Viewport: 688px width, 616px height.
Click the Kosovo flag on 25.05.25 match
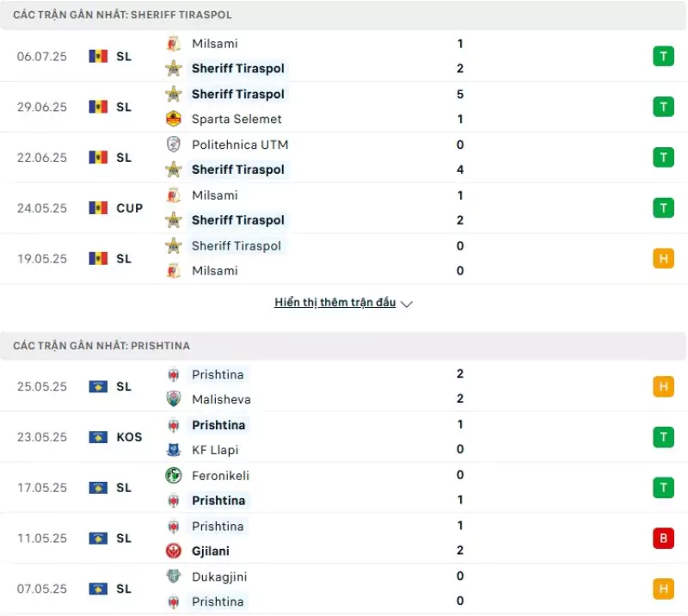98,386
